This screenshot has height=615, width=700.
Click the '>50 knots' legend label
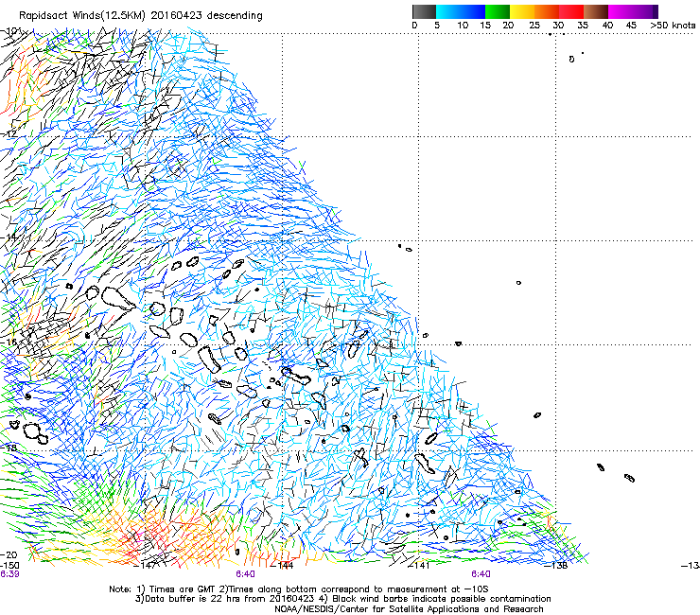673,26
